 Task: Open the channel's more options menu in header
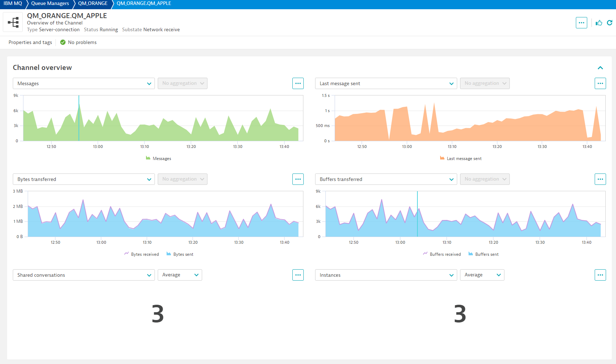581,23
